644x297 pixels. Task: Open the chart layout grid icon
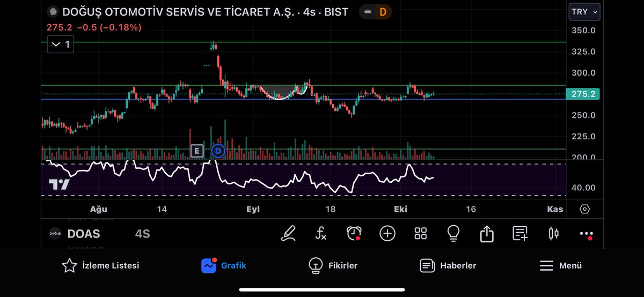421,233
